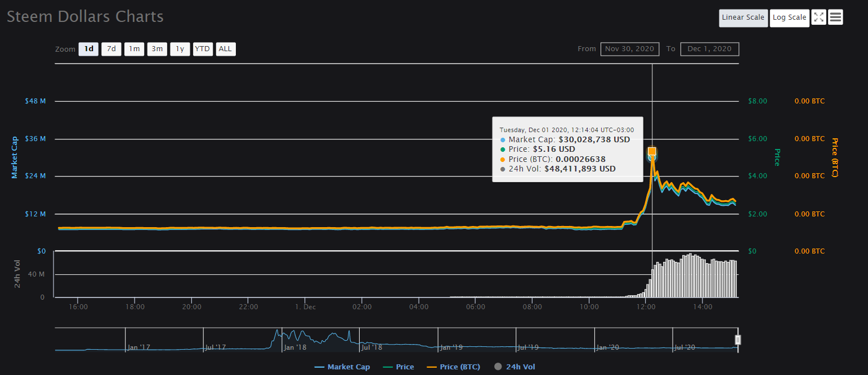This screenshot has height=375, width=868.
Task: Set zoom to 3m
Action: pyautogui.click(x=157, y=49)
